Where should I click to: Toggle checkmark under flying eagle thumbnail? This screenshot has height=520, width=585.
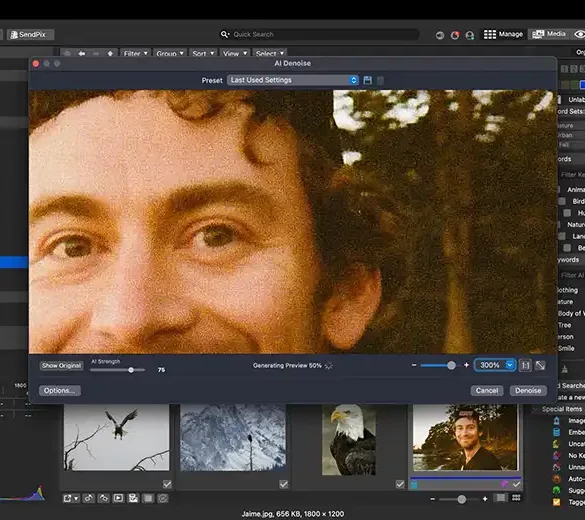[x=167, y=484]
